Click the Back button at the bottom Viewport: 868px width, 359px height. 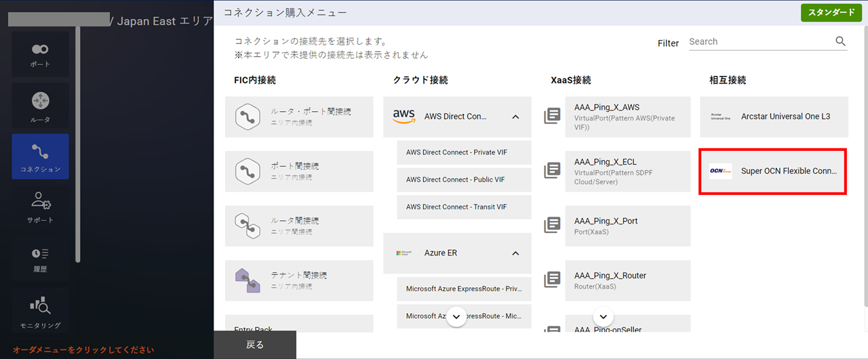[255, 345]
